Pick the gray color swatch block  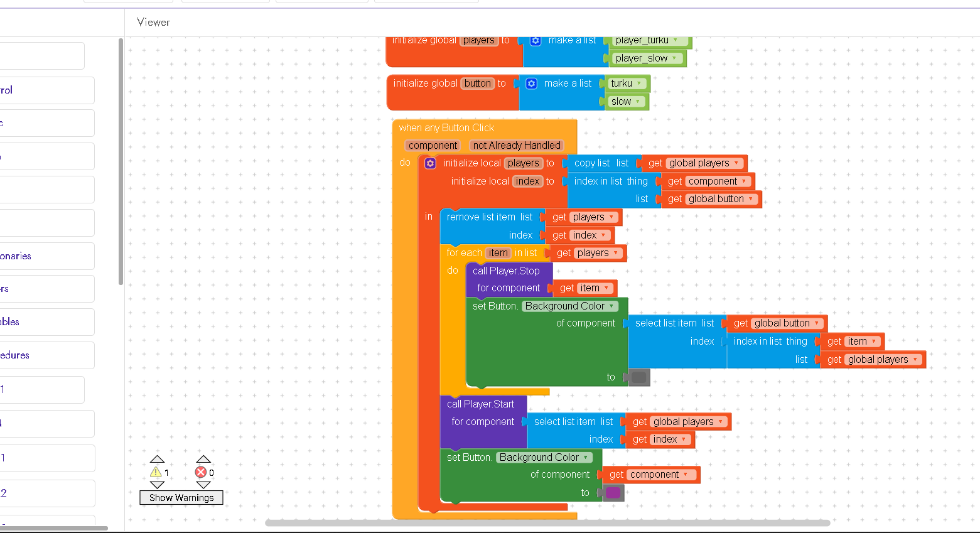(638, 377)
